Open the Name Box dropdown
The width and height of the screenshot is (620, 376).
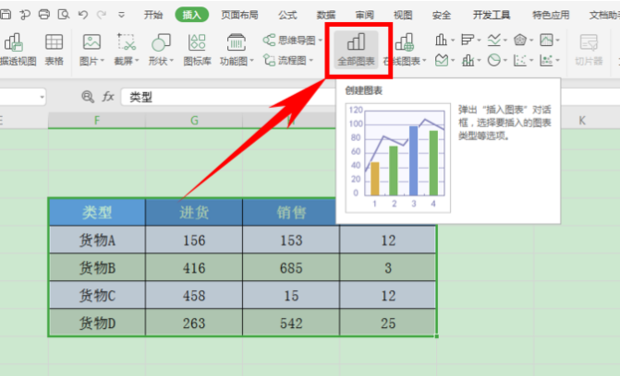coord(42,97)
